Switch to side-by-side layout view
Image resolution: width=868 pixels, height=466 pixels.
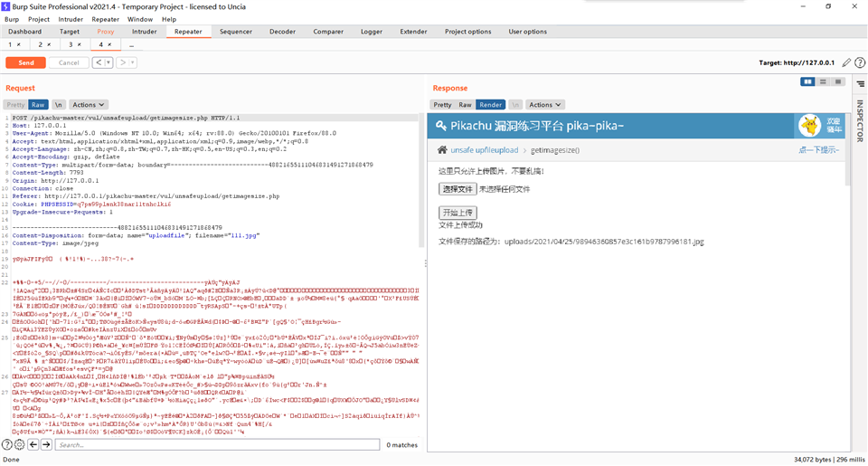(807, 82)
